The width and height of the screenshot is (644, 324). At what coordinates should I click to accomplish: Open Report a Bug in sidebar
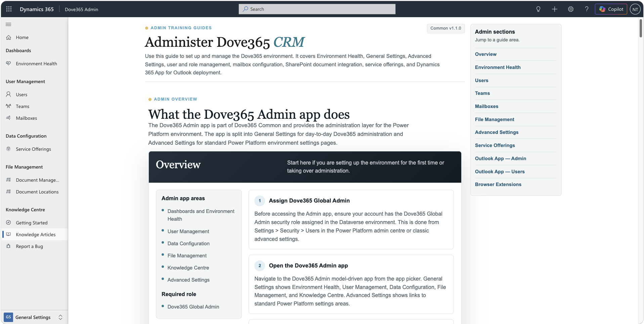[34, 246]
